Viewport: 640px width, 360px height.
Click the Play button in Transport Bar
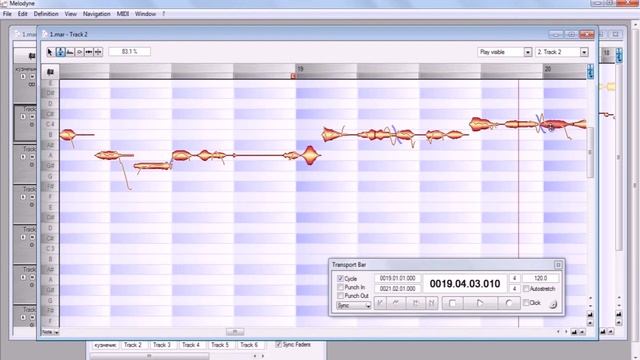point(480,303)
